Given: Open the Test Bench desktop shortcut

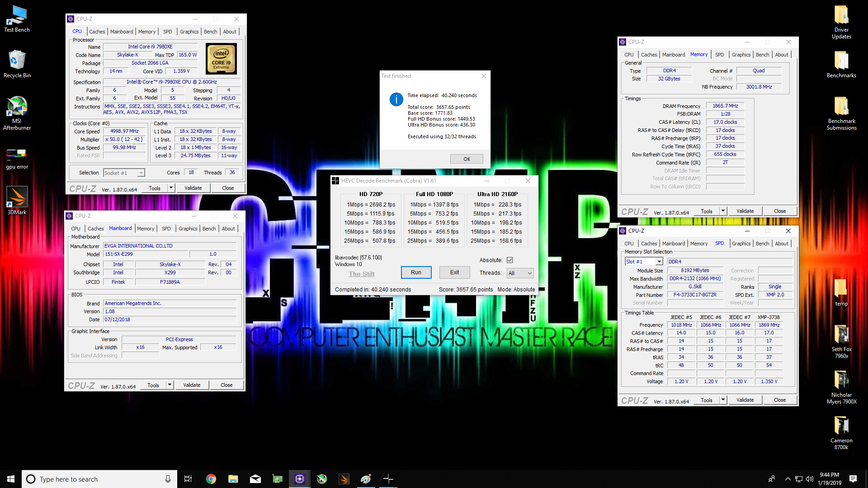Looking at the screenshot, I should [17, 19].
